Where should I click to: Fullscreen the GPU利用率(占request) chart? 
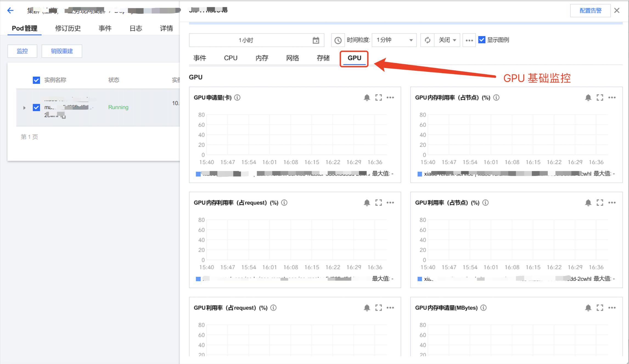pyautogui.click(x=379, y=308)
